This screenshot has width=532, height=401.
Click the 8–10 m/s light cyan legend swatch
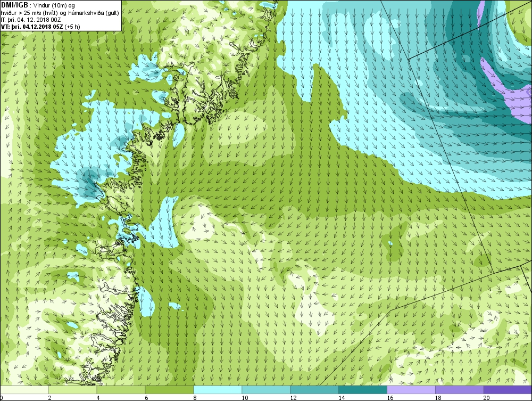(x=218, y=389)
